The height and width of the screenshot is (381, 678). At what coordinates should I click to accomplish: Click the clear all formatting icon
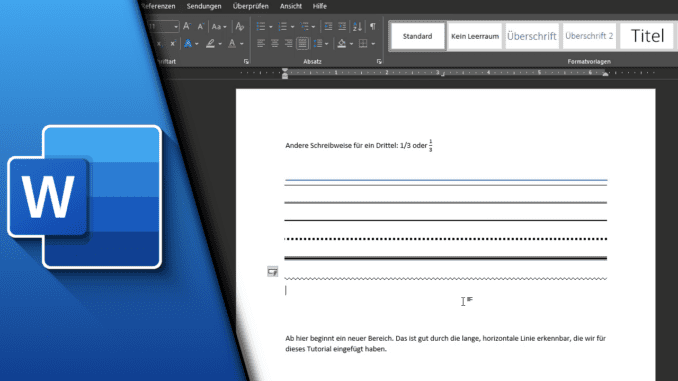pos(240,26)
